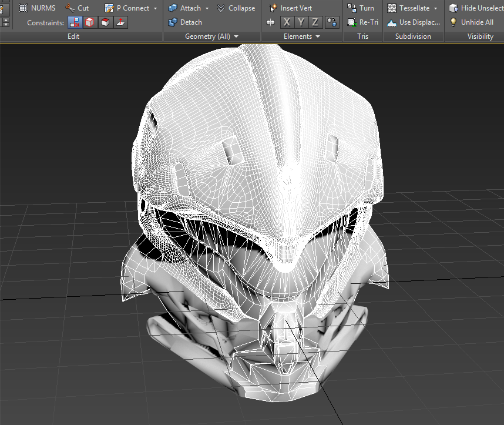
Task: Click the Unhide All button
Action: tap(472, 22)
